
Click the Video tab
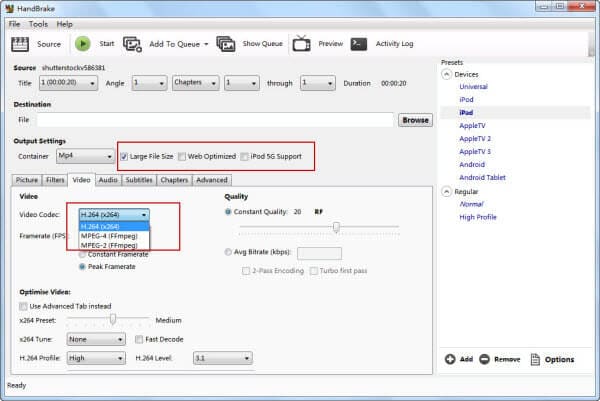[82, 180]
